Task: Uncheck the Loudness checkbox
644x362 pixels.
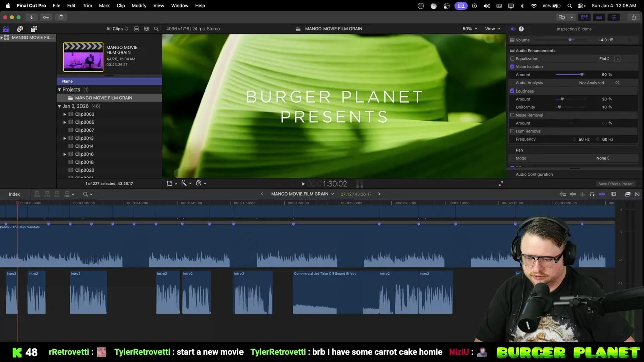Action: 512,91
